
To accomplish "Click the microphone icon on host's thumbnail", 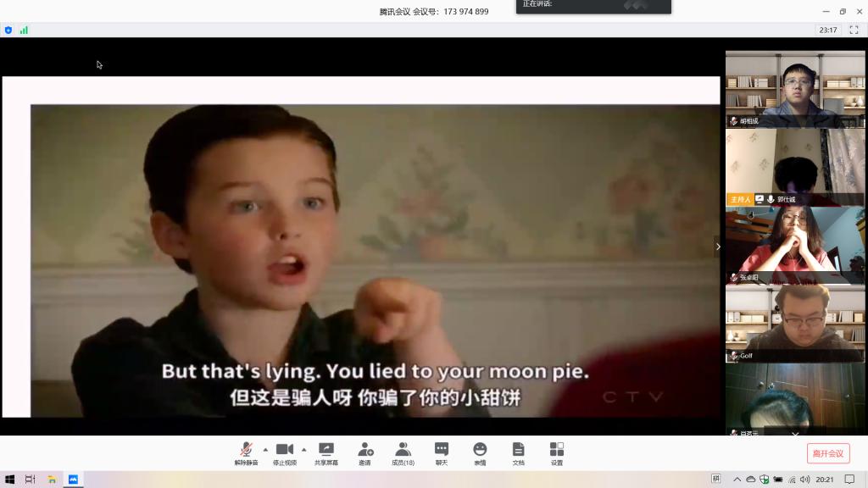I will tap(771, 199).
